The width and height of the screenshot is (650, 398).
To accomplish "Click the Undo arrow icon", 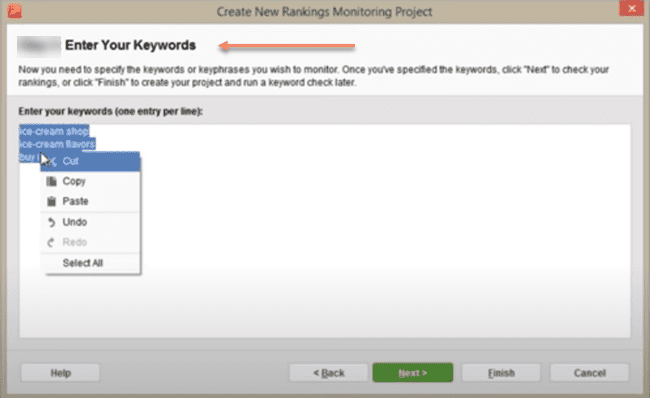I will click(51, 222).
